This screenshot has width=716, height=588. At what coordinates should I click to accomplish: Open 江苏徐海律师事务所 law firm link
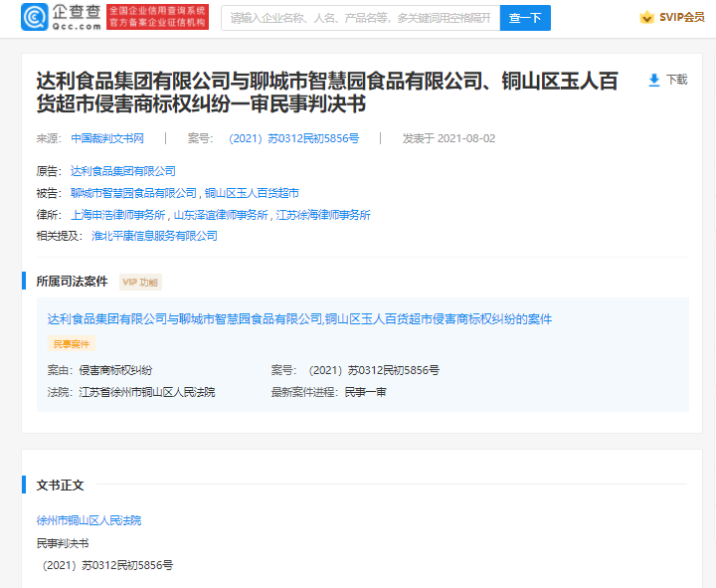tap(323, 215)
